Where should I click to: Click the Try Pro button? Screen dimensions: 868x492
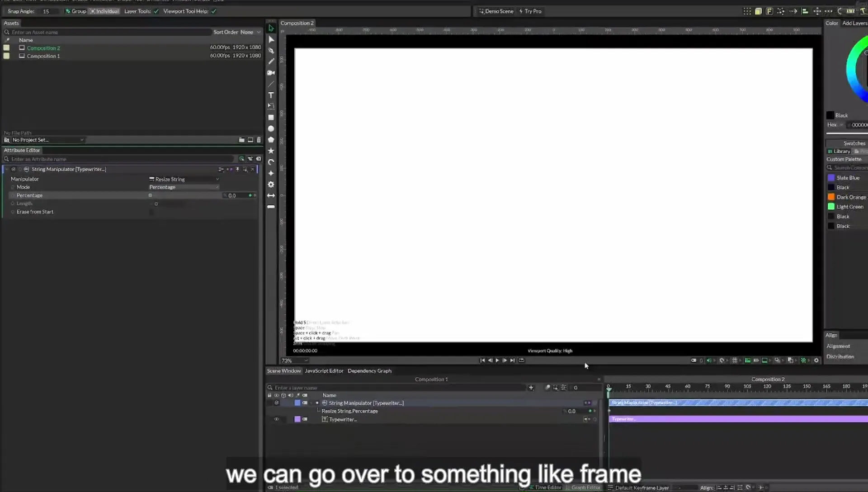click(530, 11)
